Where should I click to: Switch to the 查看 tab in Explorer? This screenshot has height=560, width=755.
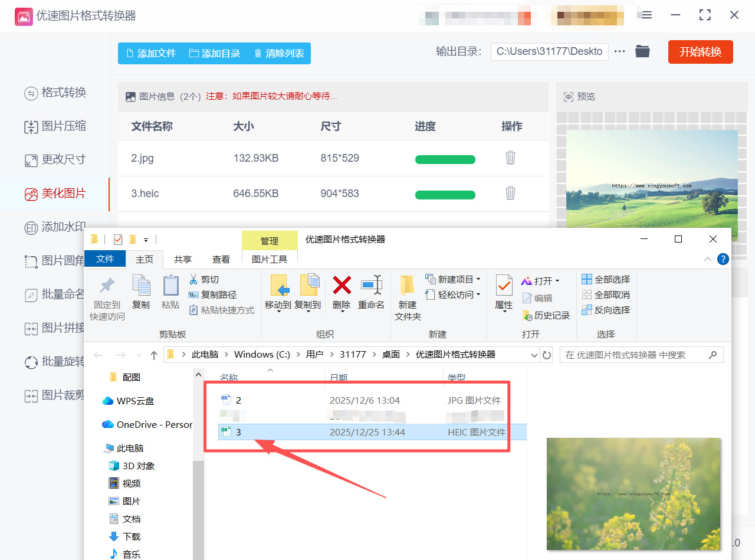pos(221,259)
